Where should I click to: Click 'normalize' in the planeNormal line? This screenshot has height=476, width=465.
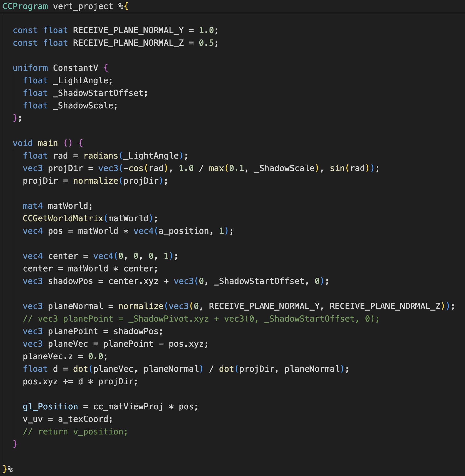141,306
